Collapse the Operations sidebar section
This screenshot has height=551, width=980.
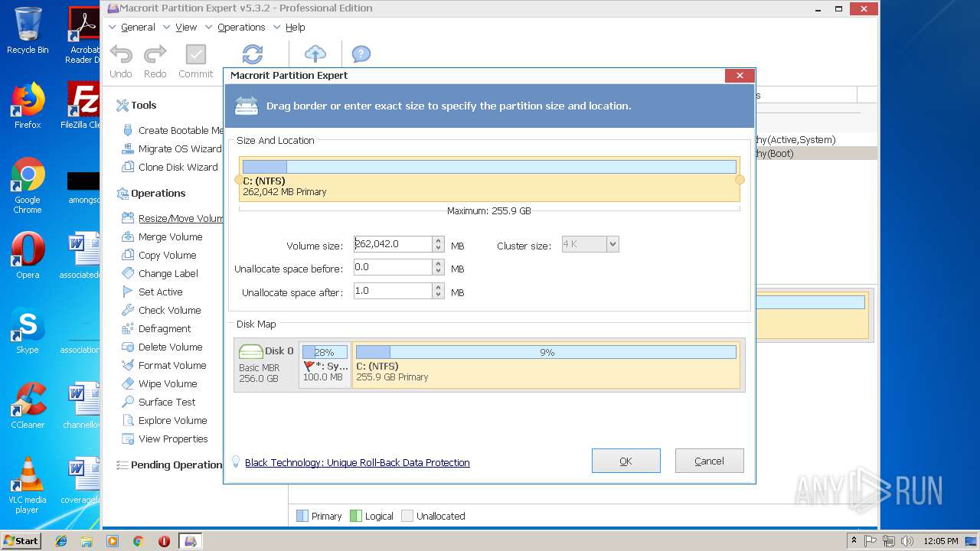(x=151, y=193)
